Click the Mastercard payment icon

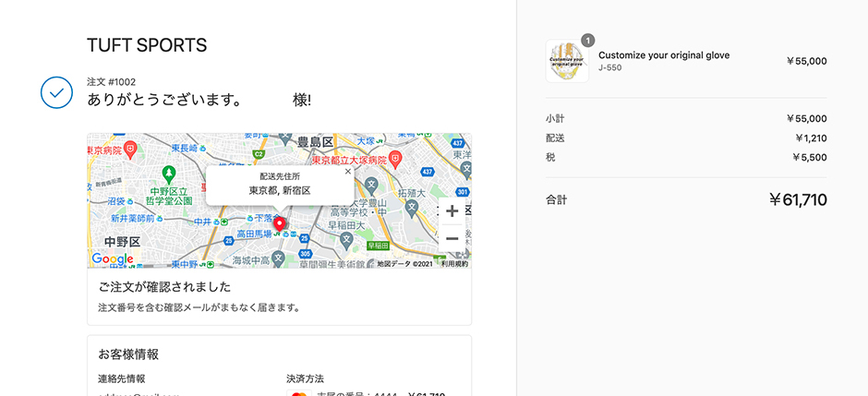299,394
